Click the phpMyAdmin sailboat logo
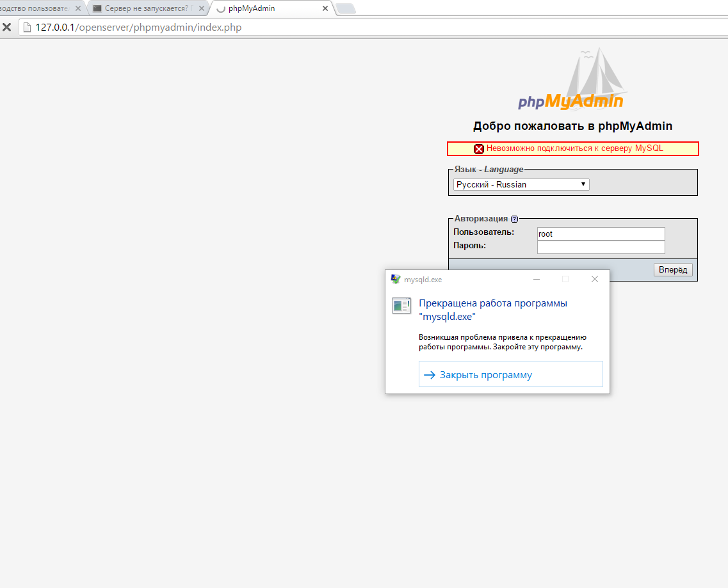This screenshot has width=728, height=588. (x=570, y=79)
